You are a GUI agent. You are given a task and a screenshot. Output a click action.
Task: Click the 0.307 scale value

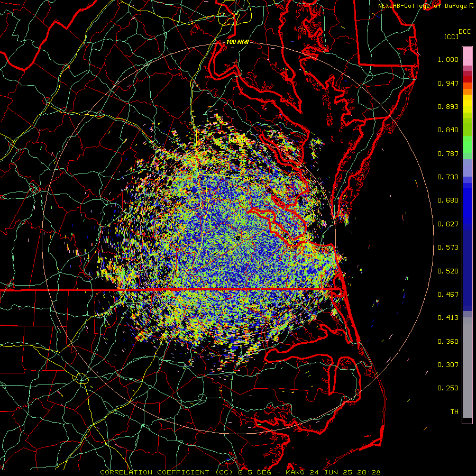click(448, 365)
